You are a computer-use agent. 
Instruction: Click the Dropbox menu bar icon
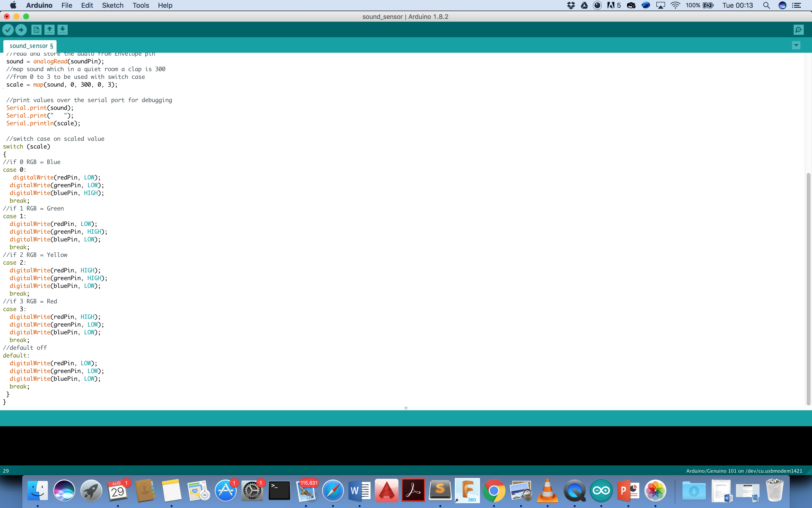[571, 5]
